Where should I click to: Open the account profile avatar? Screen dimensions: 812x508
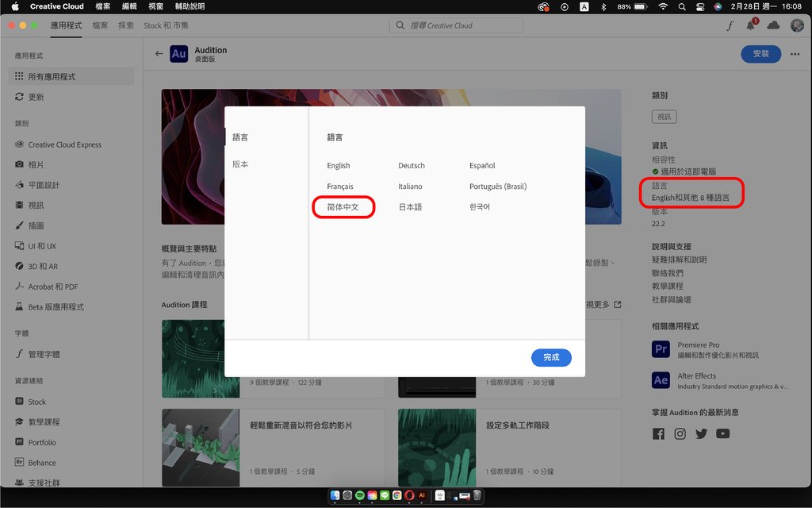coord(797,25)
